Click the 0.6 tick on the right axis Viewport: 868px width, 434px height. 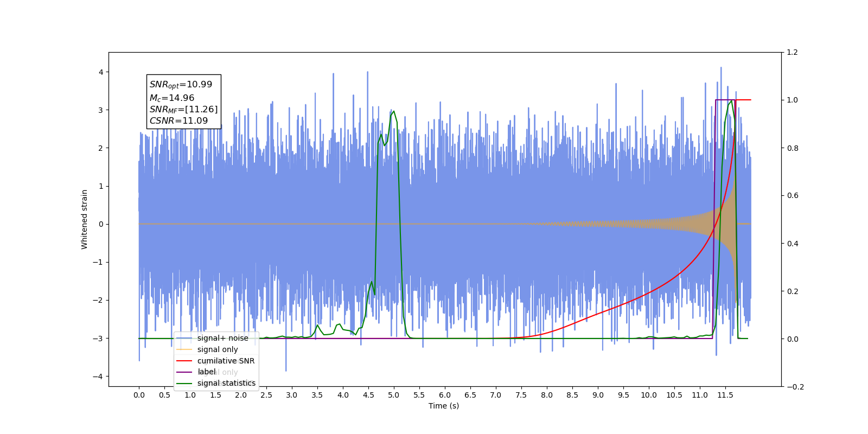[793, 196]
